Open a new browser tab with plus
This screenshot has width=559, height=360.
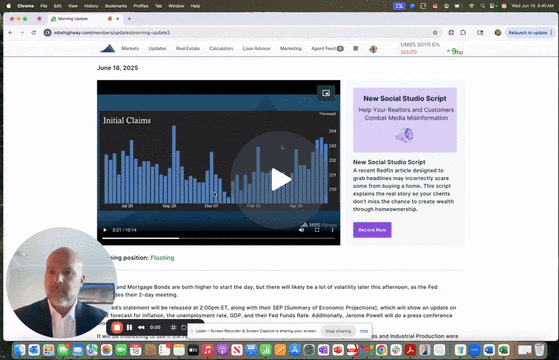click(129, 19)
